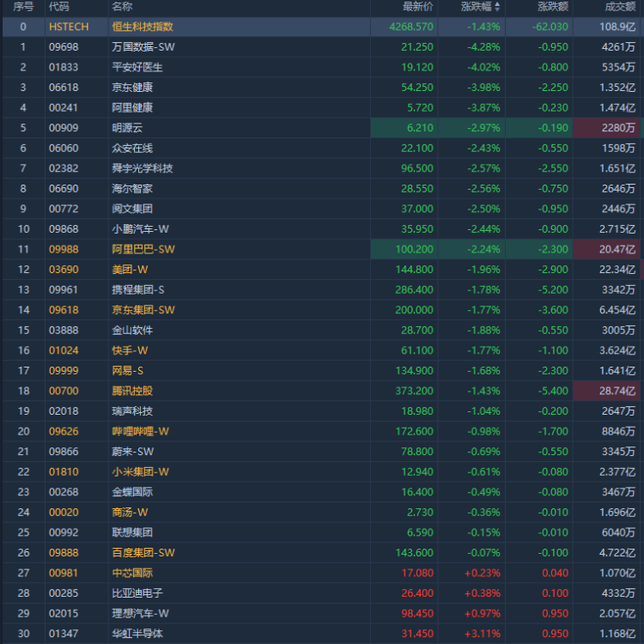Click the 涨跌额 column header
Screen dimensions: 644x644
point(553,7)
